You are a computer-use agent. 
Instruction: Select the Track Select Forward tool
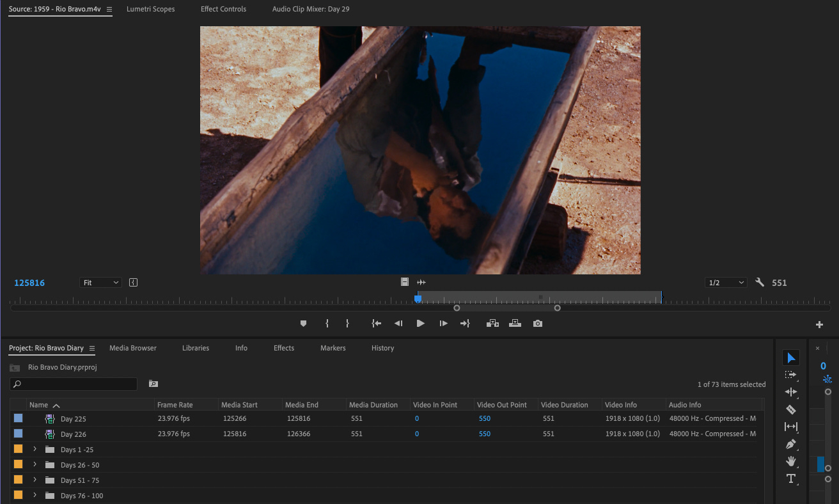[x=791, y=375]
